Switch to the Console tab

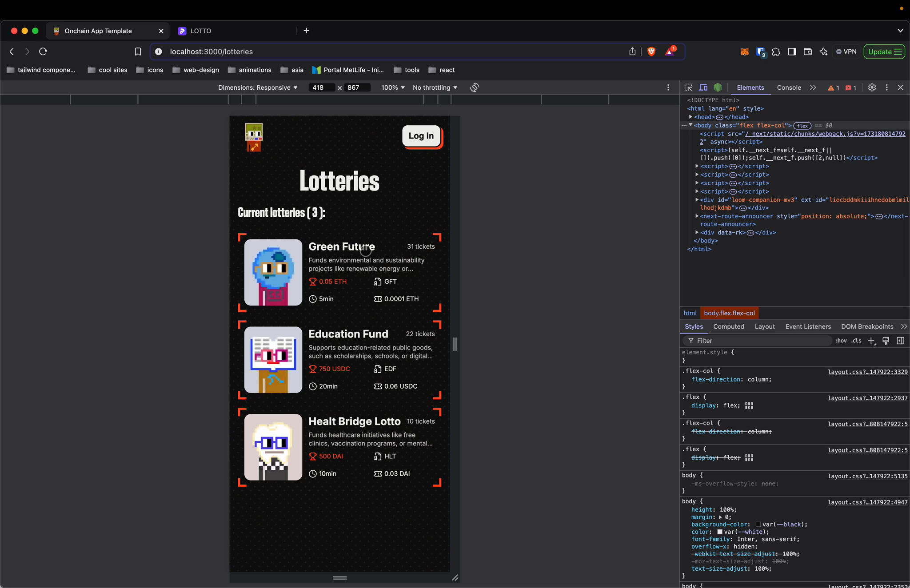(789, 87)
